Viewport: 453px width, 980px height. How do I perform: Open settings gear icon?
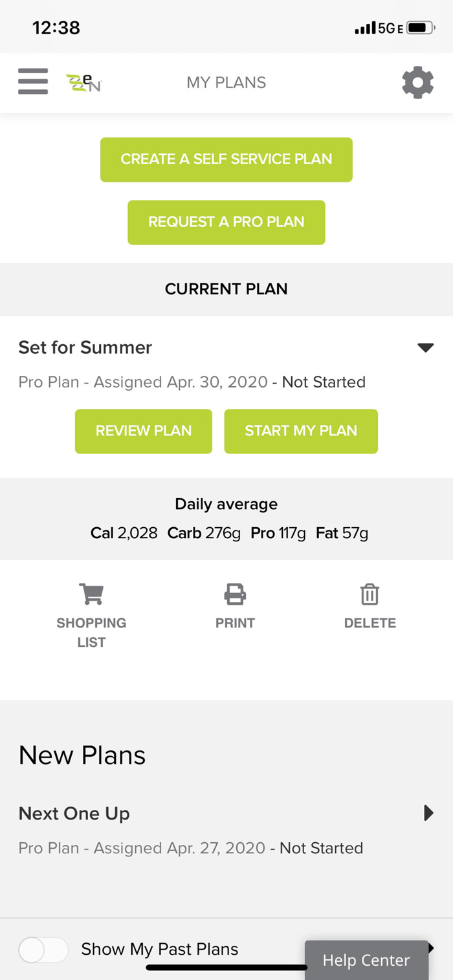click(417, 83)
